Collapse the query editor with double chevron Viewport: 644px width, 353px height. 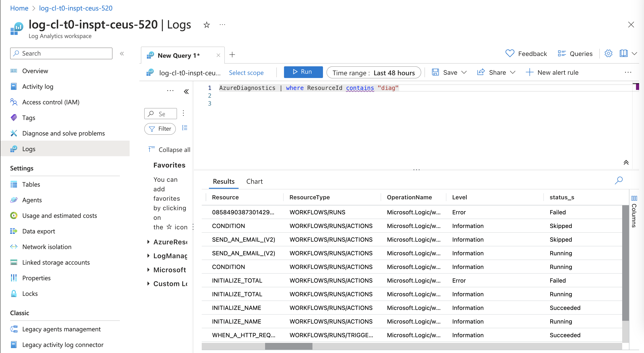tap(626, 162)
